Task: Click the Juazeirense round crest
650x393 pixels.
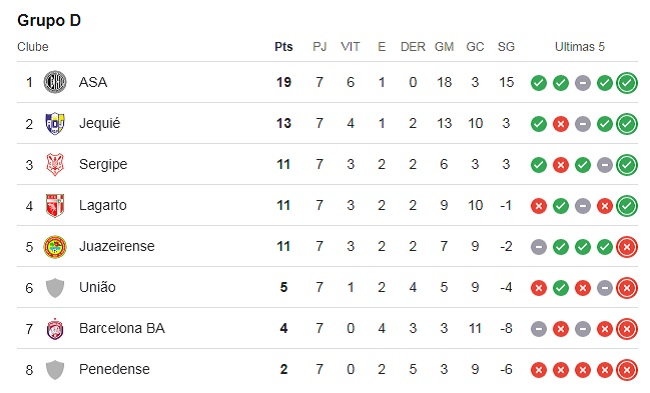Action: (x=55, y=246)
